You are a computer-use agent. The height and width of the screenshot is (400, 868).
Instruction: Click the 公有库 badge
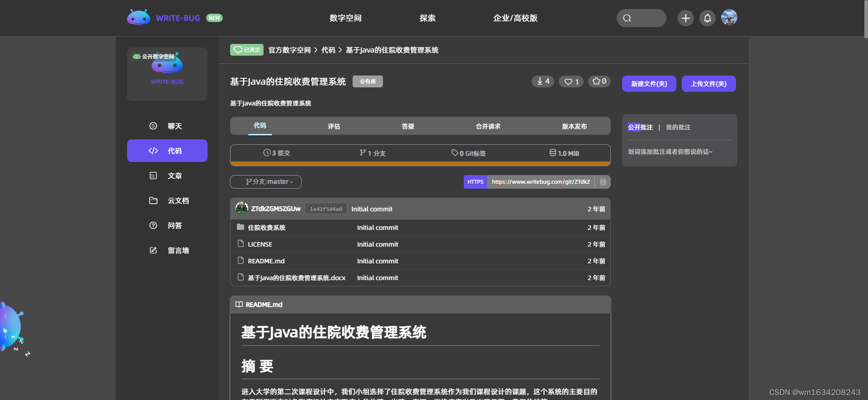tap(368, 81)
